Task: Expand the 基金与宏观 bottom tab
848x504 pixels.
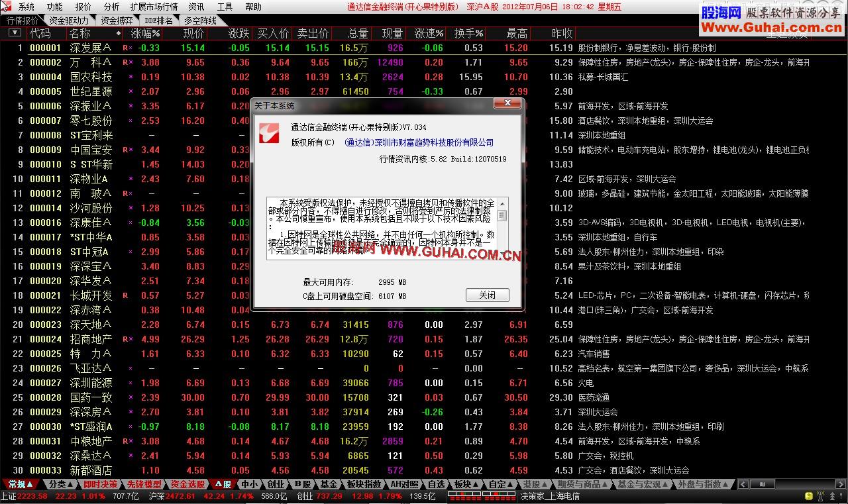Action: [643, 485]
